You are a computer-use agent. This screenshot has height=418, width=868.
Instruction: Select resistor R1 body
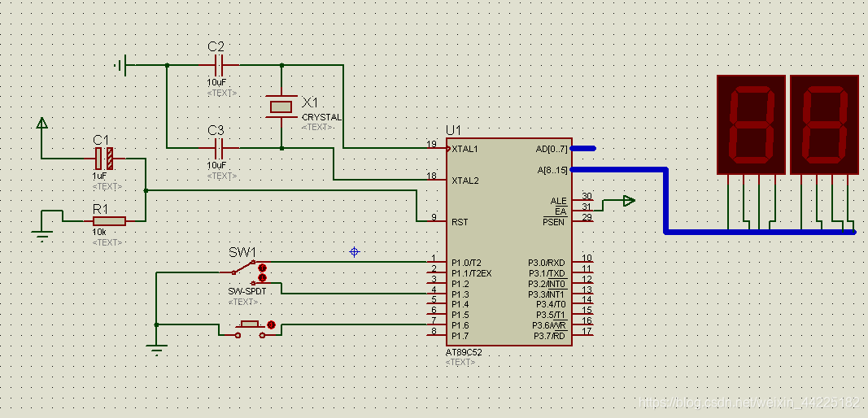109,221
